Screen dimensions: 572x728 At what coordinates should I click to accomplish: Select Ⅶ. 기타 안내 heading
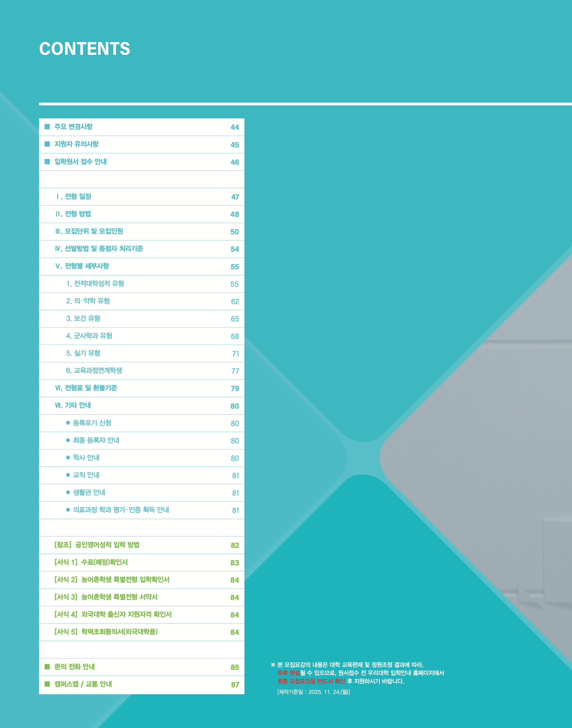(141, 406)
